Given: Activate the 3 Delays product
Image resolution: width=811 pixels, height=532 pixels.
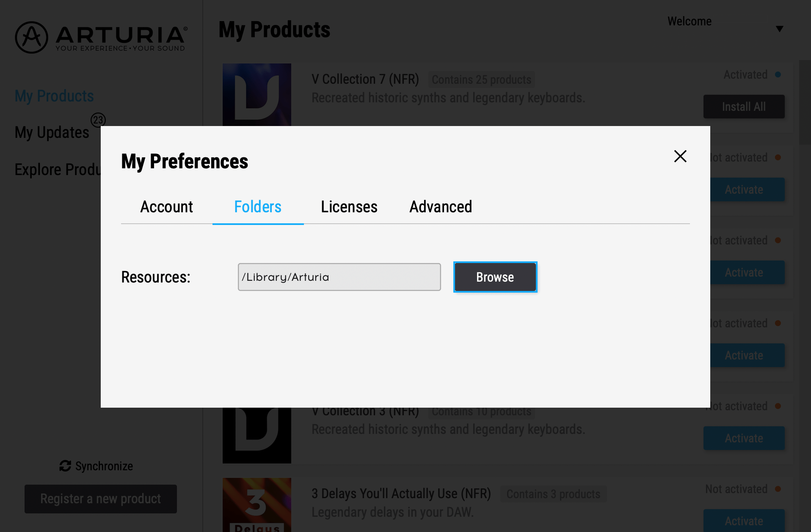Looking at the screenshot, I should [x=744, y=521].
